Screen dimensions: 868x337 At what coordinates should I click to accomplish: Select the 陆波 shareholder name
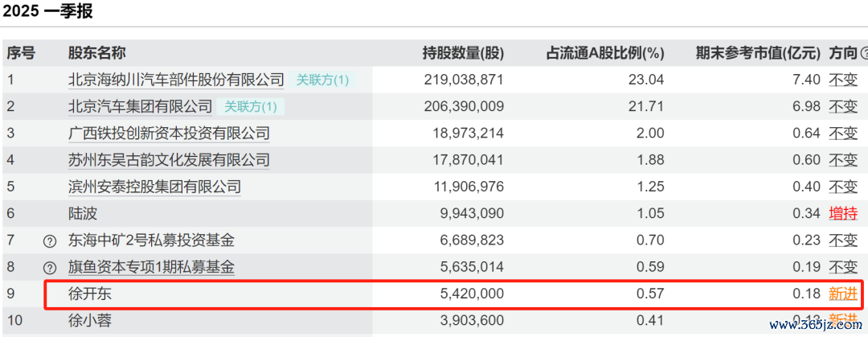click(83, 213)
